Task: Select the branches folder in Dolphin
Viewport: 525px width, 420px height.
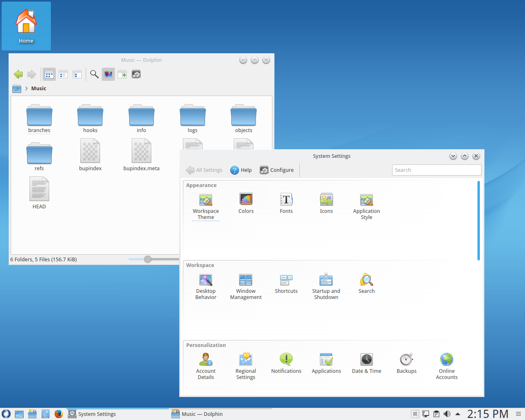Action: click(39, 119)
